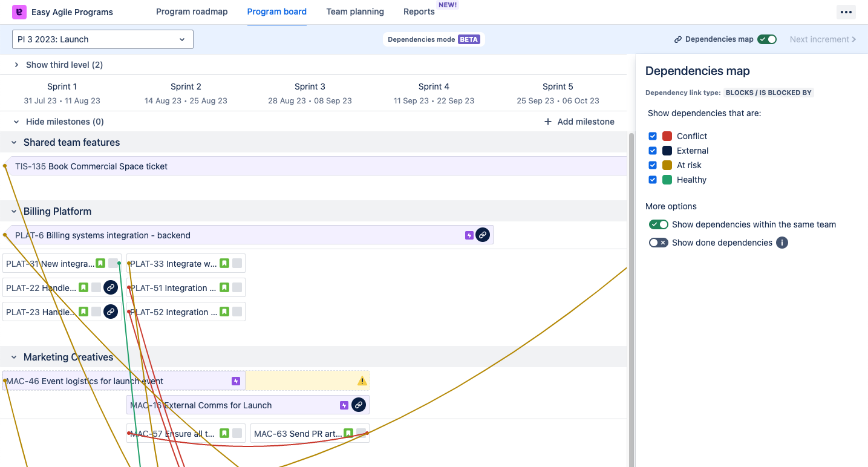
Task: Click the Sprint 3 column header
Action: click(310, 93)
